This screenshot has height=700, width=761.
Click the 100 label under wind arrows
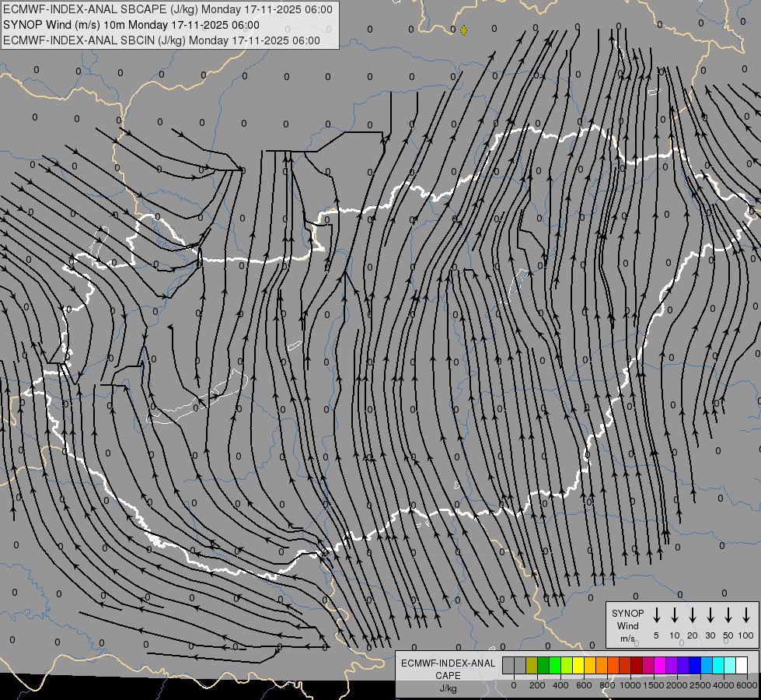[x=746, y=635]
